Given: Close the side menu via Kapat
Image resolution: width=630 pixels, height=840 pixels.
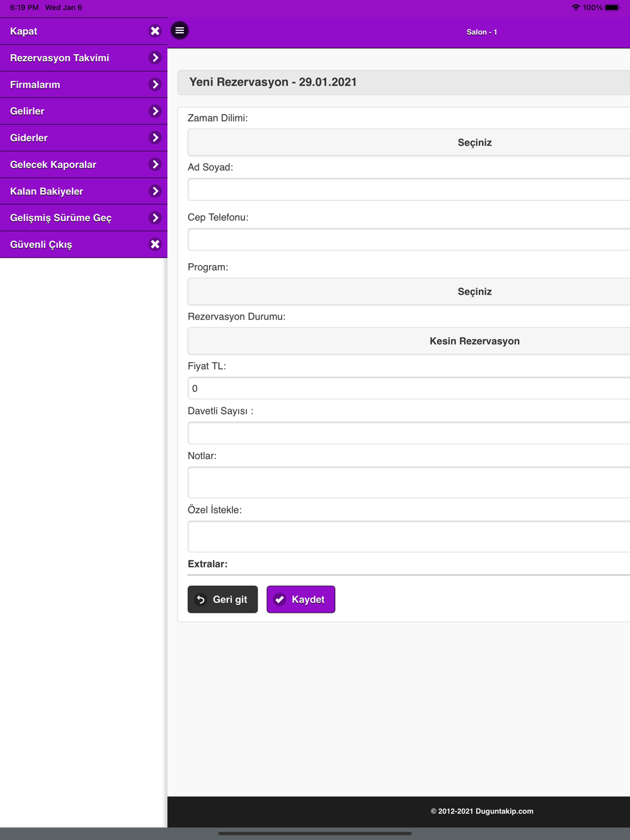Looking at the screenshot, I should [x=84, y=31].
